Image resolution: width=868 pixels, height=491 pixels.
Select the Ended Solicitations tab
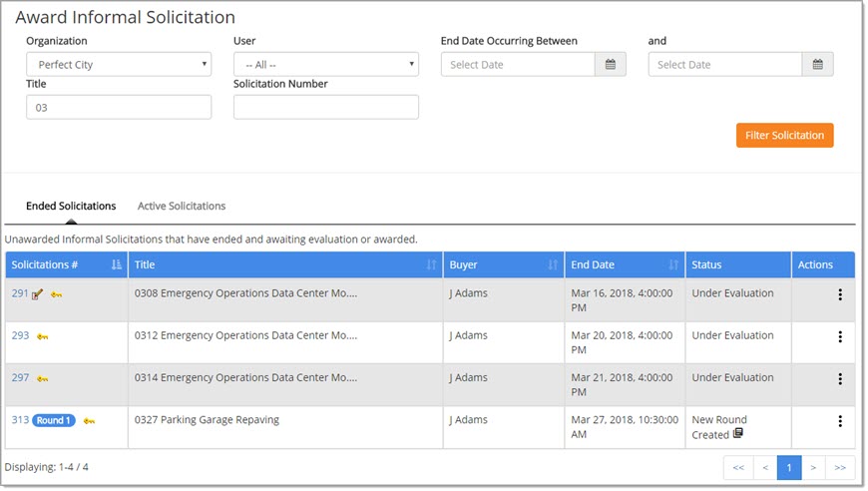tap(71, 207)
